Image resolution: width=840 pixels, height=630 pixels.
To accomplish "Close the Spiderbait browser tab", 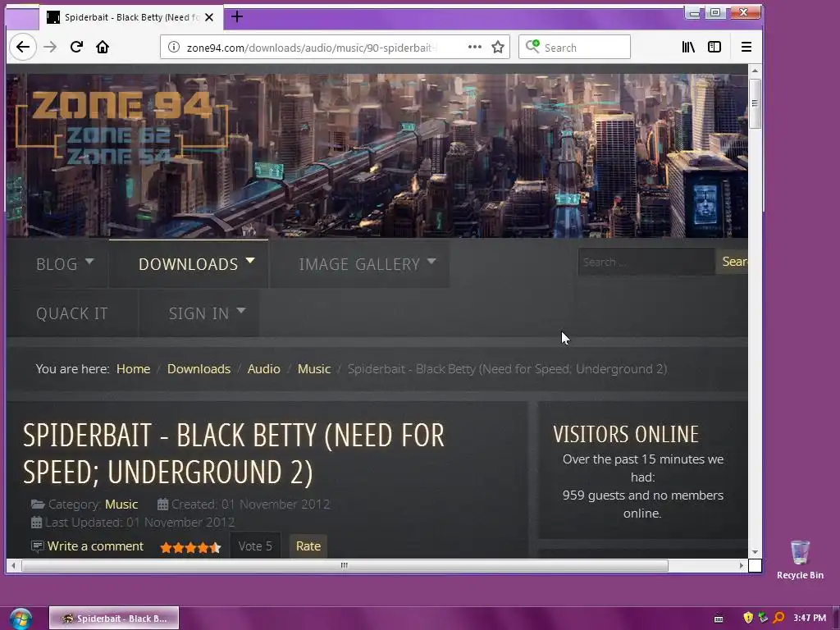I will point(209,17).
